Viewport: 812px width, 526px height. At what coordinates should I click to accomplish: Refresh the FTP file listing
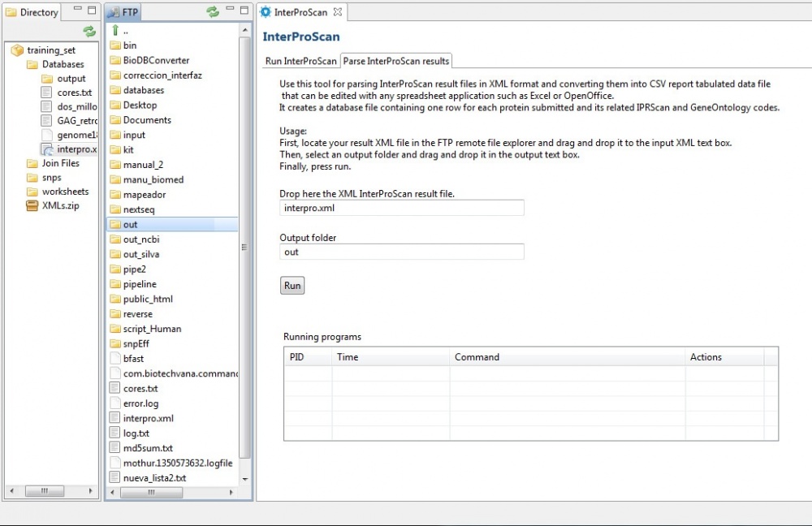[213, 12]
